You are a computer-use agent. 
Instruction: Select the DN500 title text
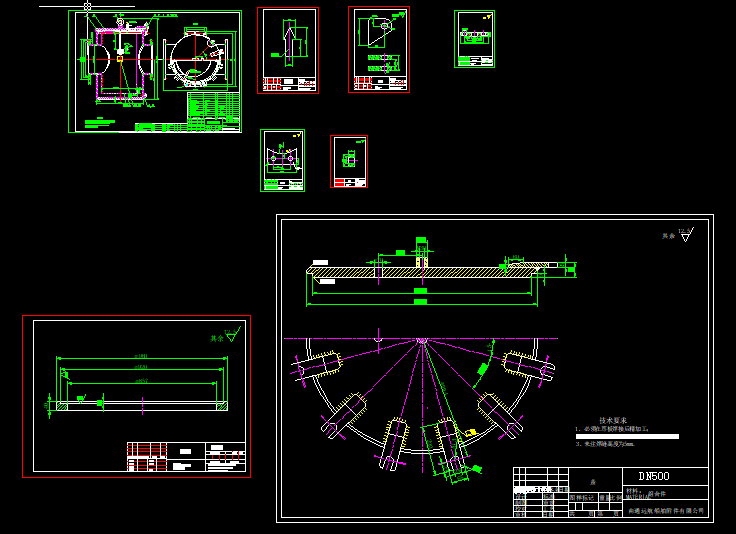click(x=654, y=476)
